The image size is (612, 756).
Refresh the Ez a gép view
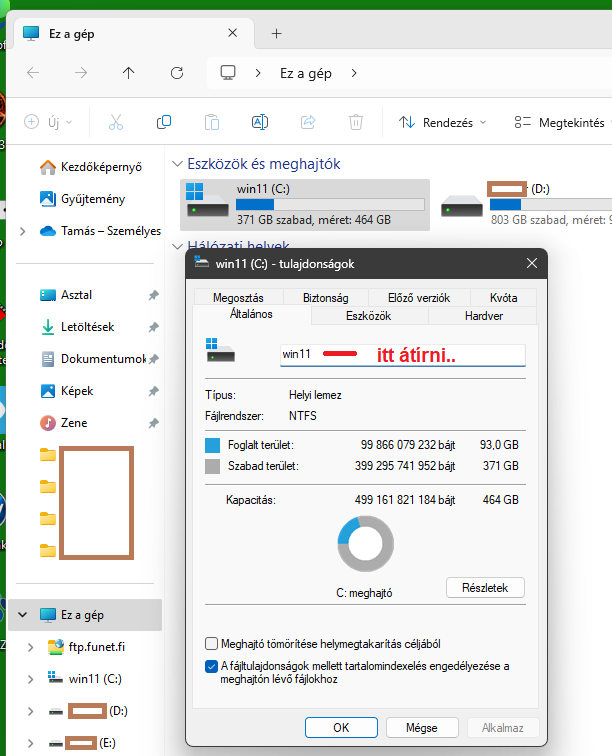[x=177, y=73]
